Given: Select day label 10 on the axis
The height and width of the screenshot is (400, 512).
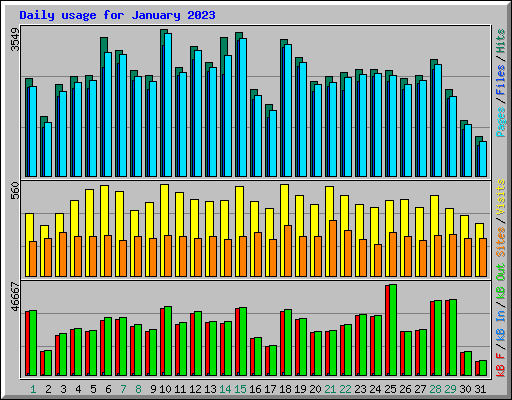Looking at the screenshot, I should [165, 389].
